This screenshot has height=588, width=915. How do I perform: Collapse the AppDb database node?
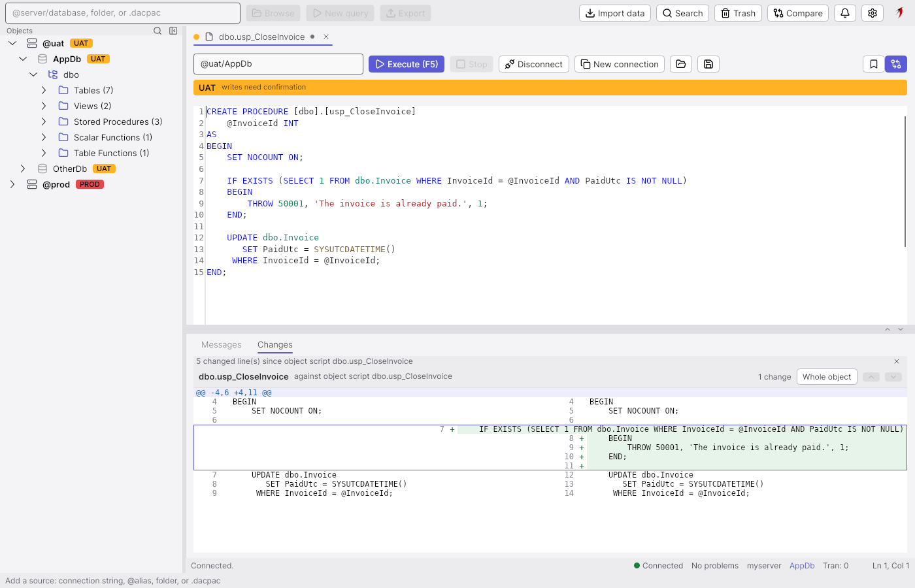click(x=23, y=59)
